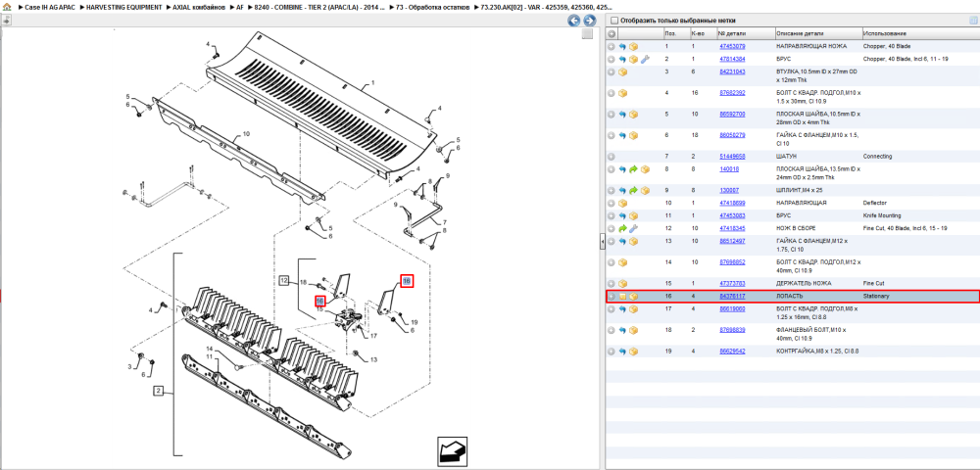Click the blue supersession arrow for part 47453079
Screen dimensions: 980x470
(x=622, y=47)
